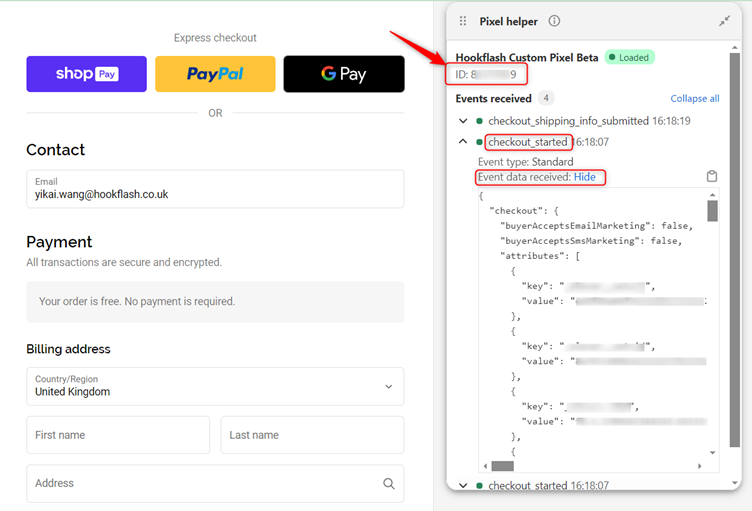
Task: Click the Events received count badge 4
Action: (x=546, y=98)
